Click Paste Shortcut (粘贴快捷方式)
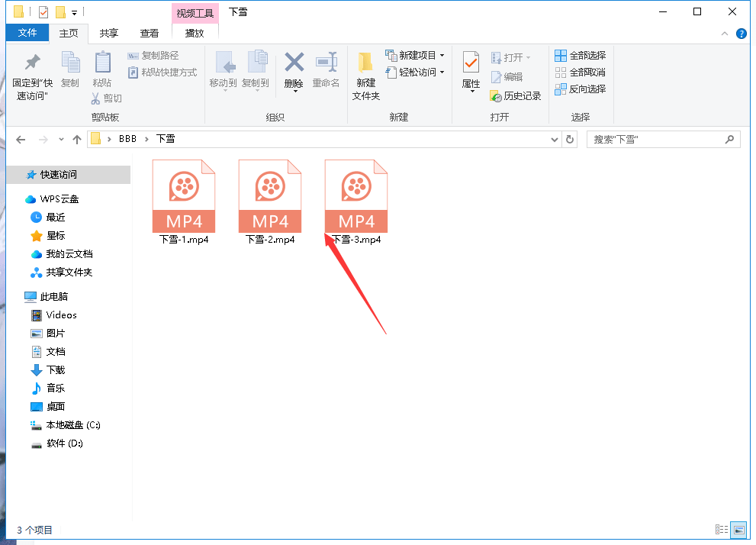756x545 pixels. tap(162, 73)
